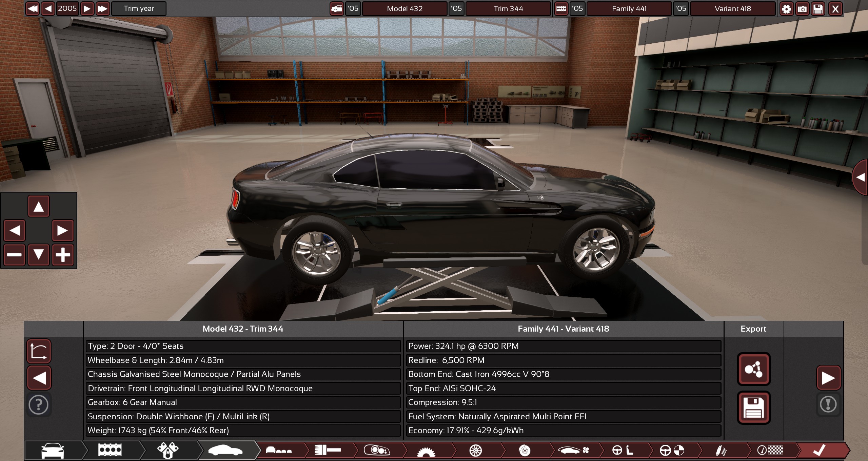
Task: Click the 'Weight: 1743 kg' row
Action: coord(243,431)
